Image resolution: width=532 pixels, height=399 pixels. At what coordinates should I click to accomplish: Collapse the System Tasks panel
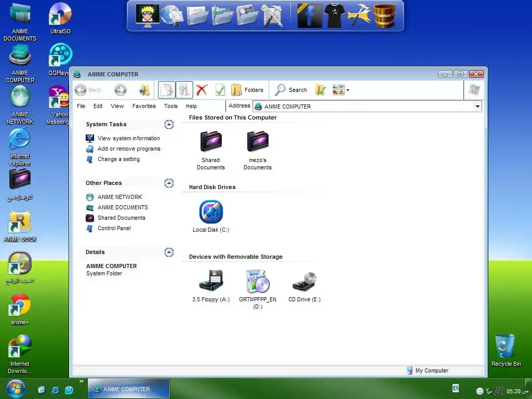[169, 125]
